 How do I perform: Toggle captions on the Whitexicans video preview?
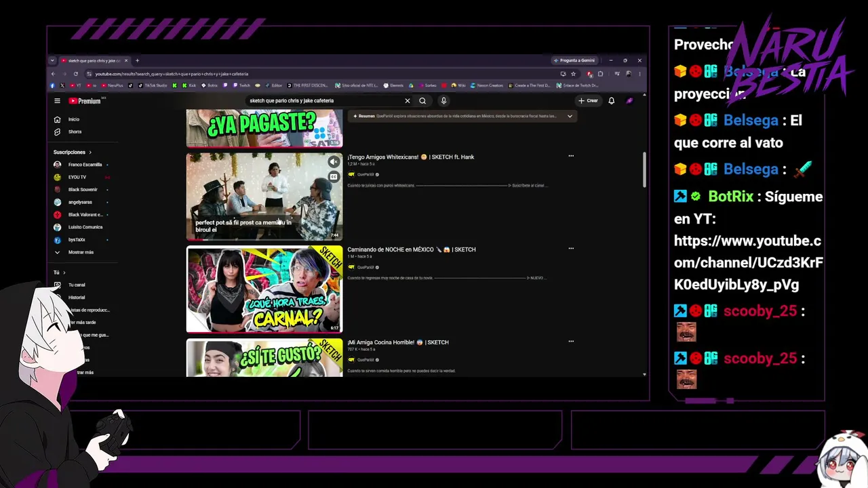tap(334, 177)
